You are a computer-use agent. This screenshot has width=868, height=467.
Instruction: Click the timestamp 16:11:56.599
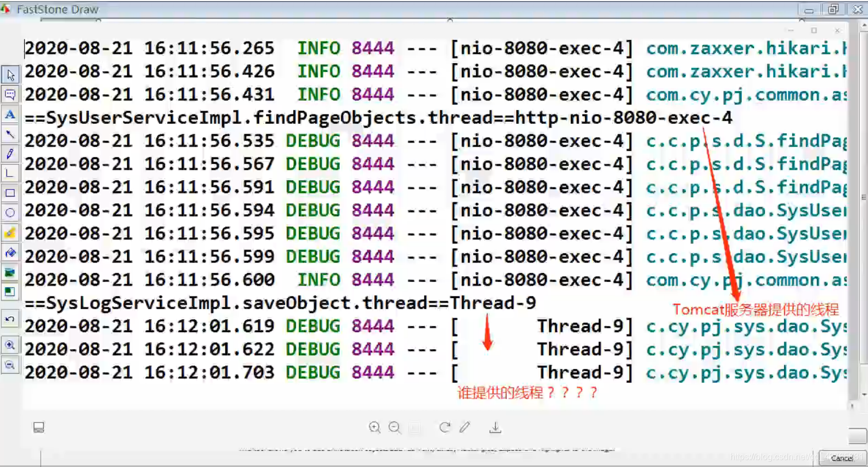click(209, 257)
